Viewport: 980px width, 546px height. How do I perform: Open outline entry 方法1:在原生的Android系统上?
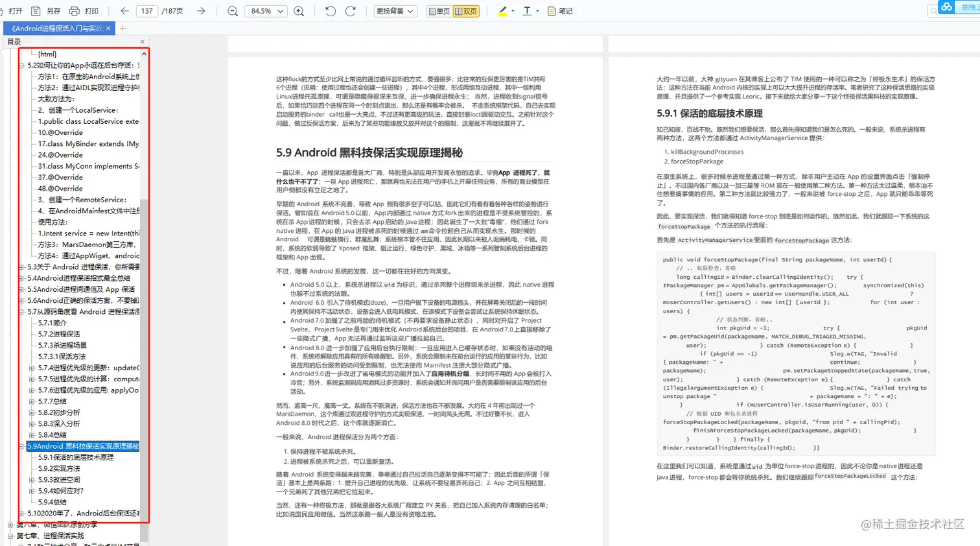(88, 77)
